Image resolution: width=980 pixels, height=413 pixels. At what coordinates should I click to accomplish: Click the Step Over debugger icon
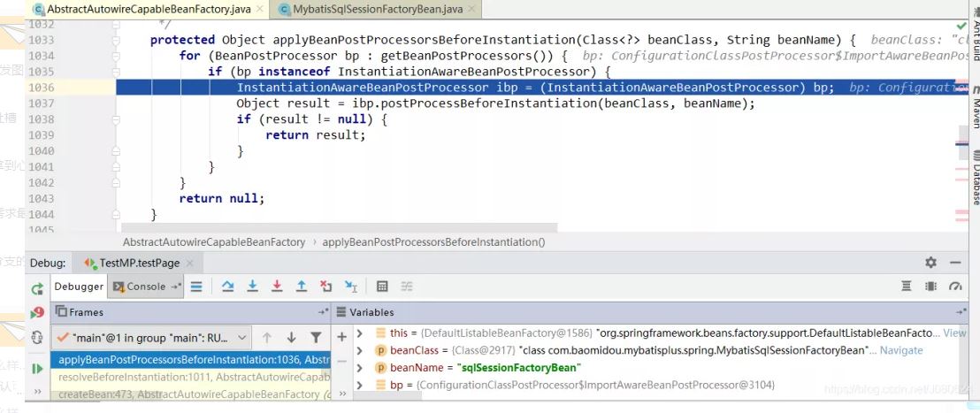pos(227,287)
